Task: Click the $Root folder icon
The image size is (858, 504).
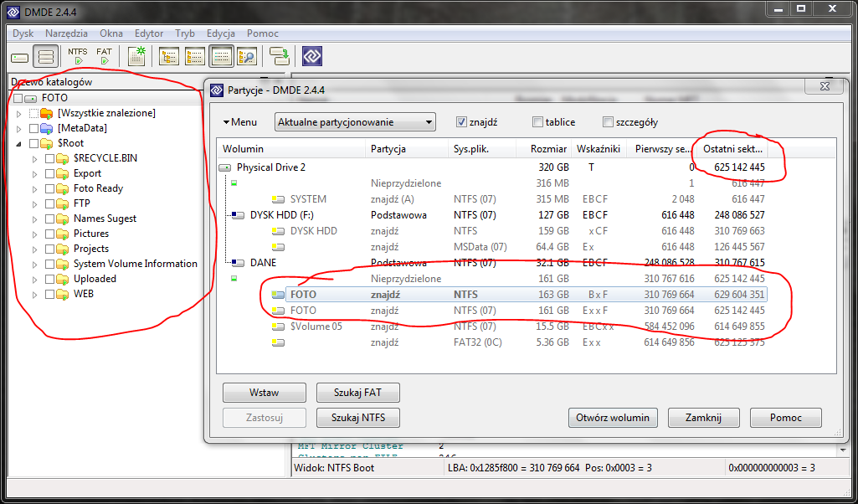Action: click(x=48, y=143)
